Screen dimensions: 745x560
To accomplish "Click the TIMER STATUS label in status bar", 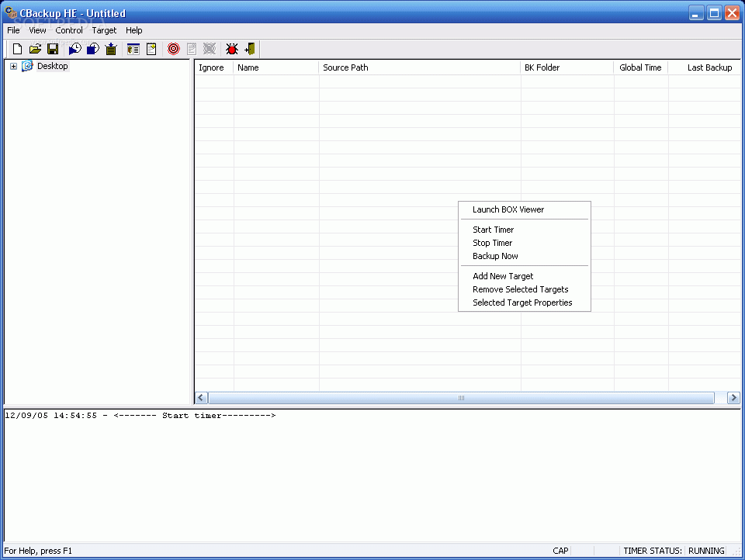I will (653, 551).
